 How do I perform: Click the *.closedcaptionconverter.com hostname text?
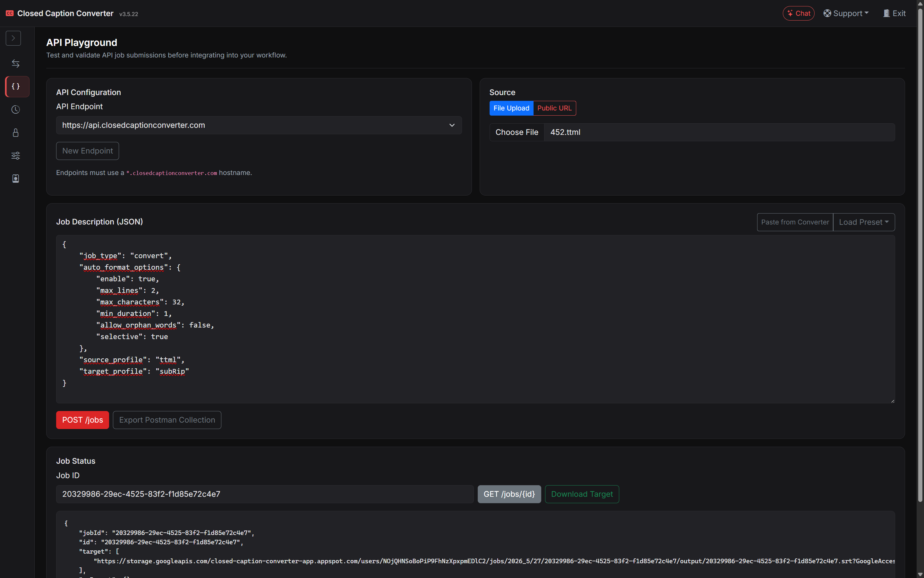coord(171,173)
